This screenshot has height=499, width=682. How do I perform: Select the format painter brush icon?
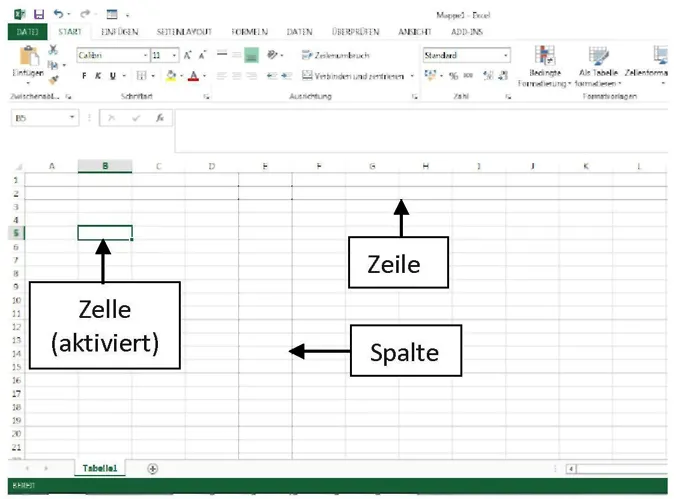tap(52, 77)
